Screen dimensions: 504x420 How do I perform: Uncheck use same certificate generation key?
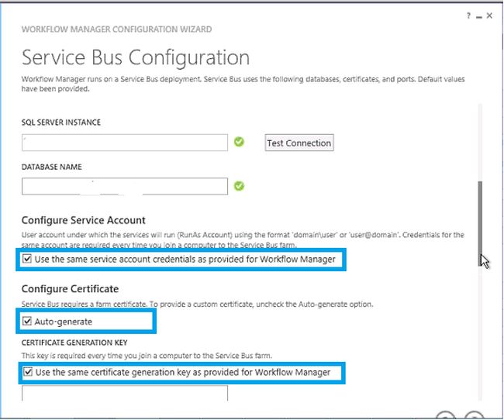tap(29, 373)
